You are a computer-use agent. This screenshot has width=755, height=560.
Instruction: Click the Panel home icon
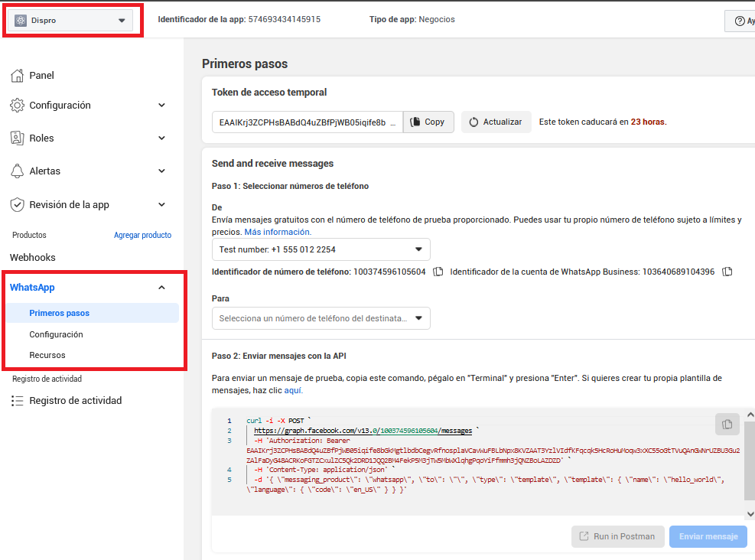17,76
